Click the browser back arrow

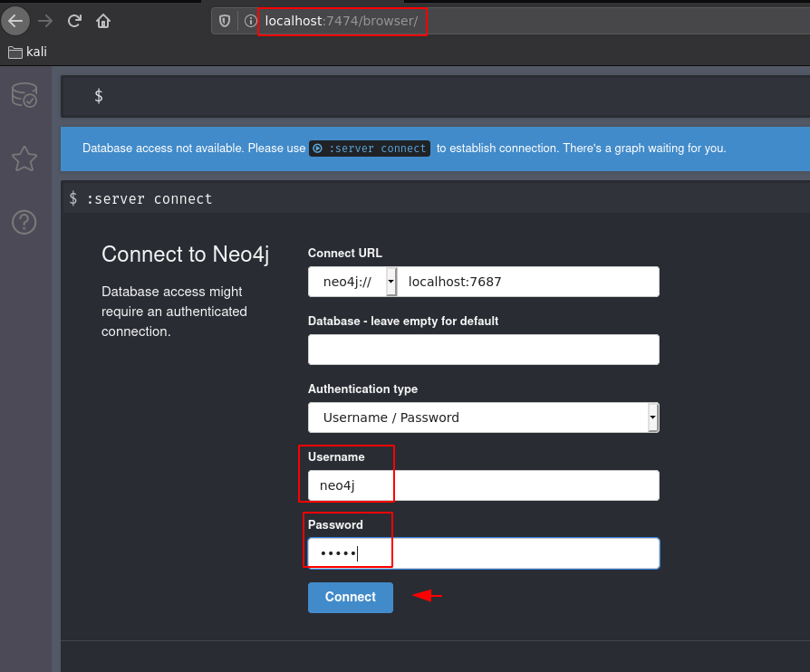(x=15, y=21)
